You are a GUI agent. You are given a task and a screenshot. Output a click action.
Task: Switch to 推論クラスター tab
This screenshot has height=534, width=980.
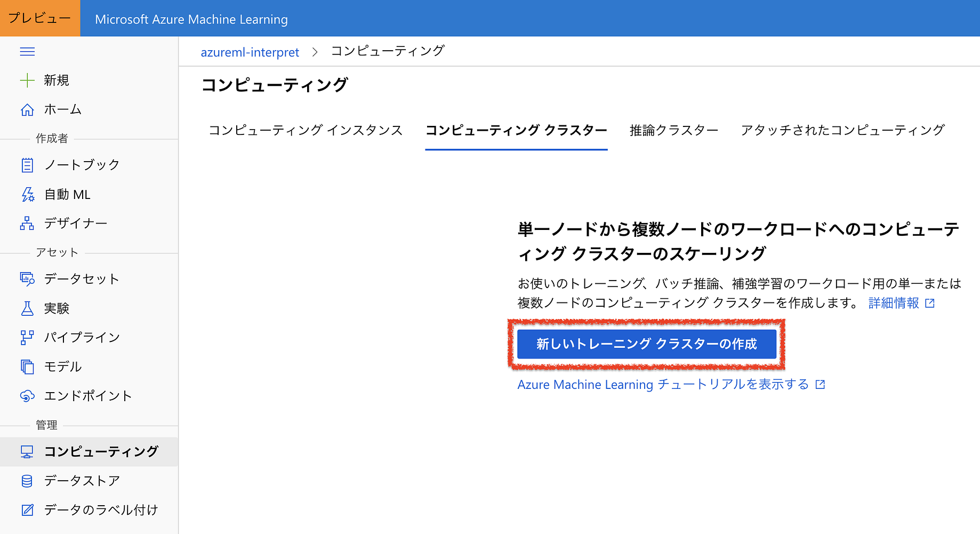pos(674,130)
